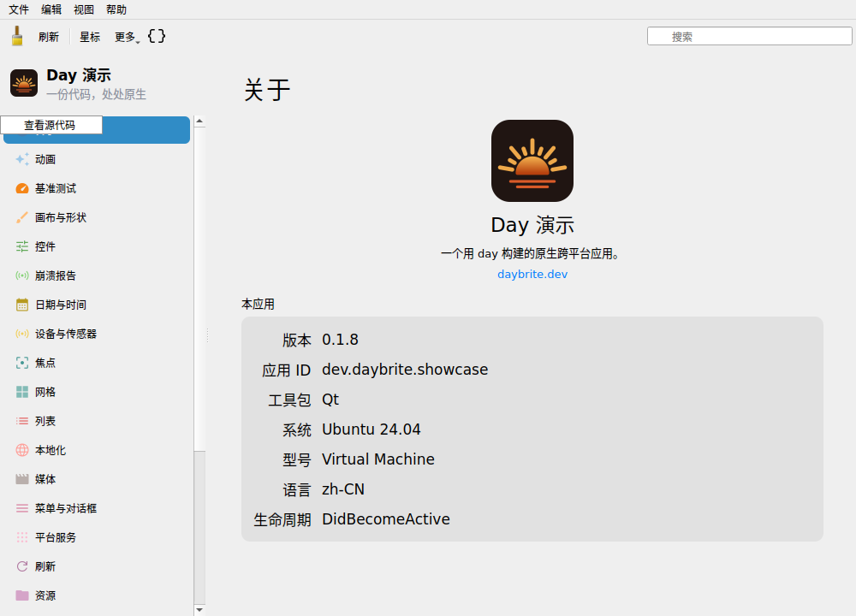Open the 平台服务 page

click(97, 537)
